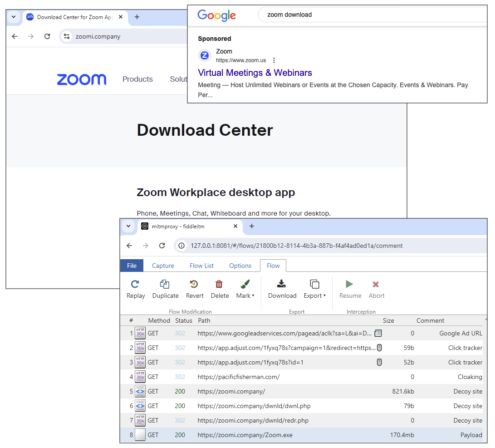Click the Abort interception button
The height and width of the screenshot is (448, 495).
pyautogui.click(x=376, y=289)
